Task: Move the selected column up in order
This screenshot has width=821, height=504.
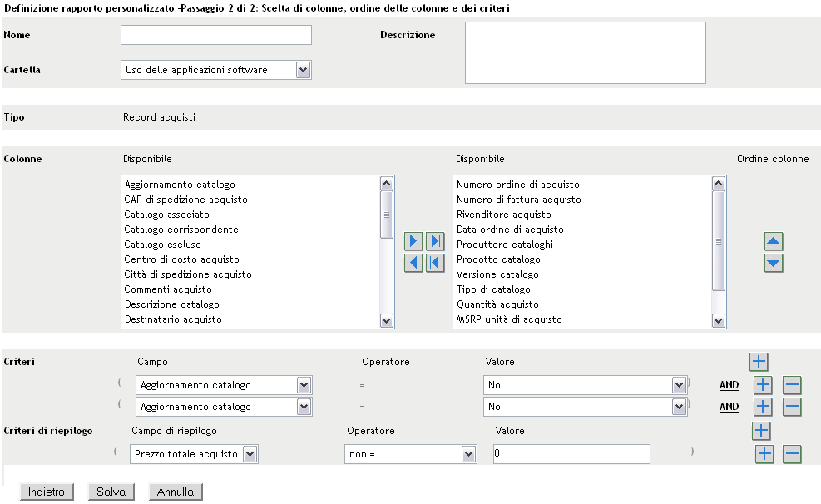Action: pos(774,242)
